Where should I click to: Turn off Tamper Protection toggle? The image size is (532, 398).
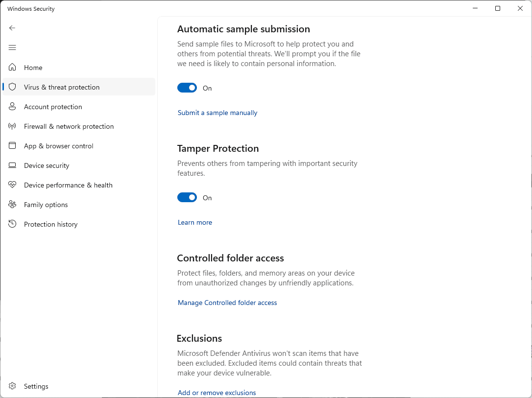[x=187, y=197]
